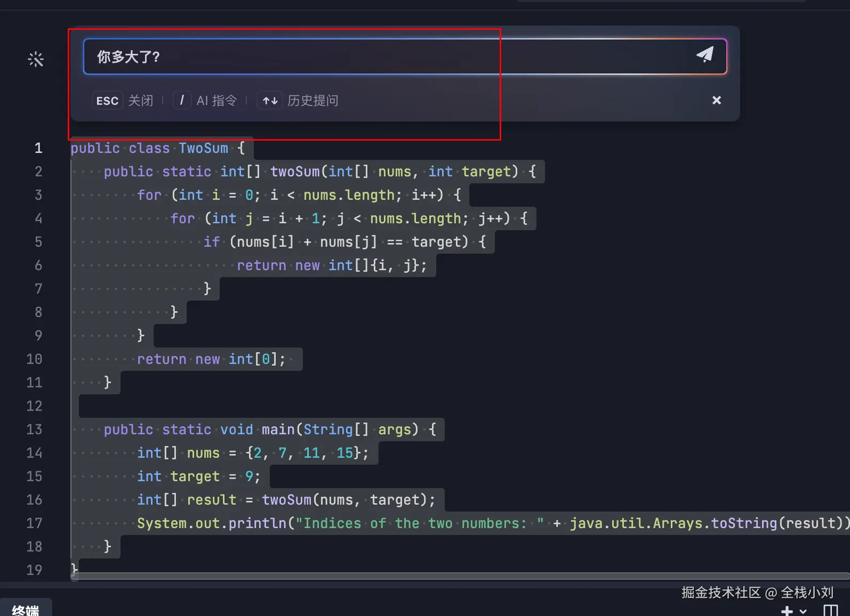
Task: Close the AI prompt panel with X
Action: (717, 100)
